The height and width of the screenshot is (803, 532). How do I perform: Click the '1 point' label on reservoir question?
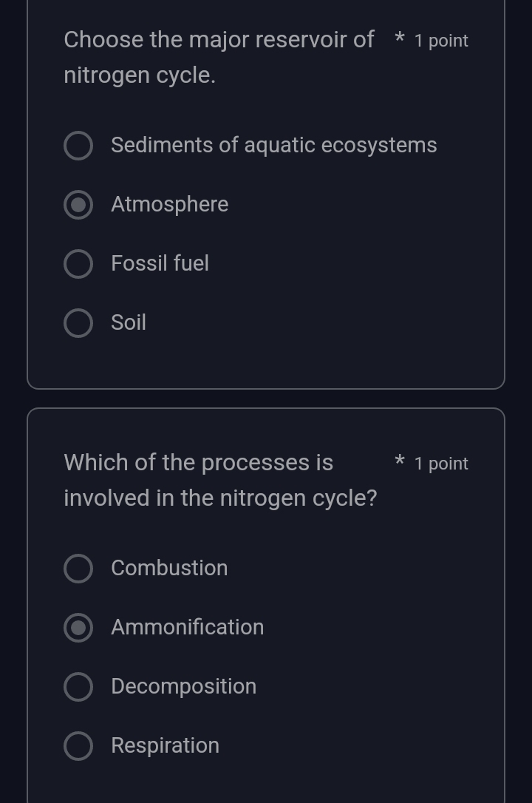click(x=441, y=41)
